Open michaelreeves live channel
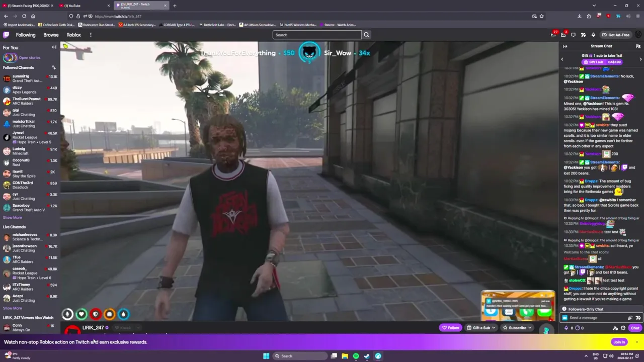Viewport: 644px width, 362px height. click(x=30, y=237)
